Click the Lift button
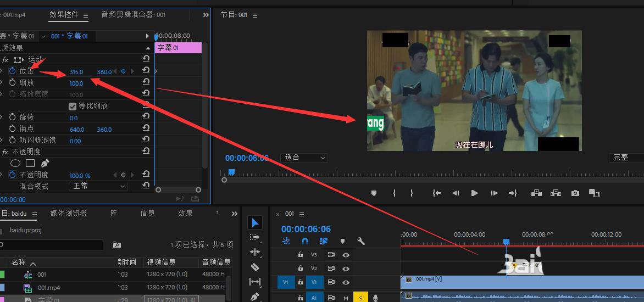 coord(536,193)
